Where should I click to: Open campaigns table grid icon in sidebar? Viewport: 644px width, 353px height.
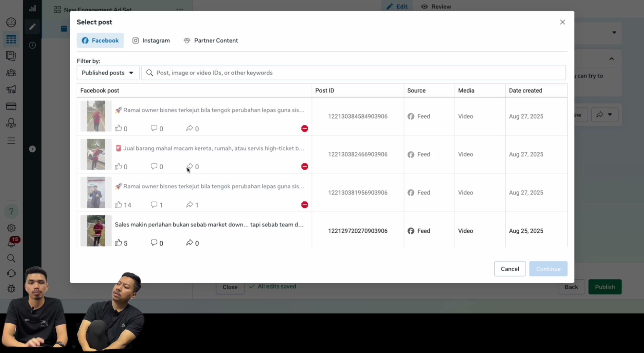[11, 40]
